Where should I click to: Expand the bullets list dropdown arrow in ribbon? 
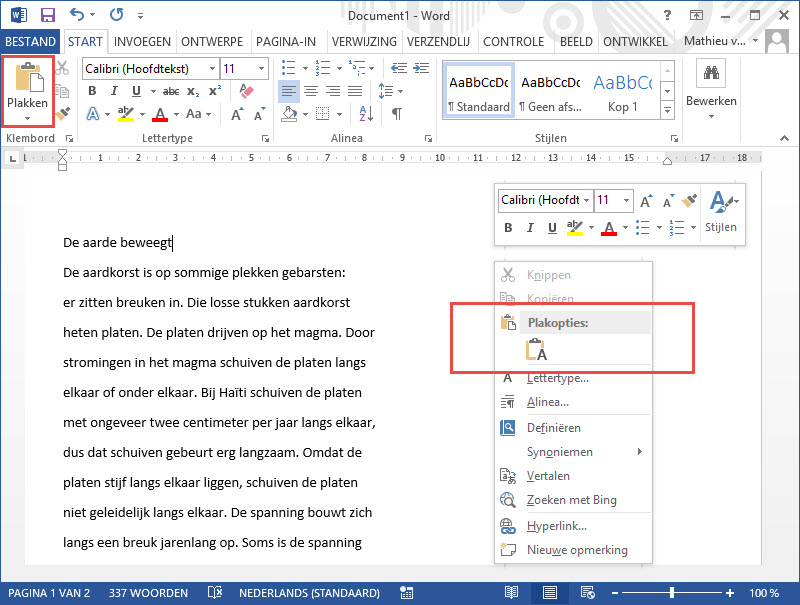[x=305, y=68]
